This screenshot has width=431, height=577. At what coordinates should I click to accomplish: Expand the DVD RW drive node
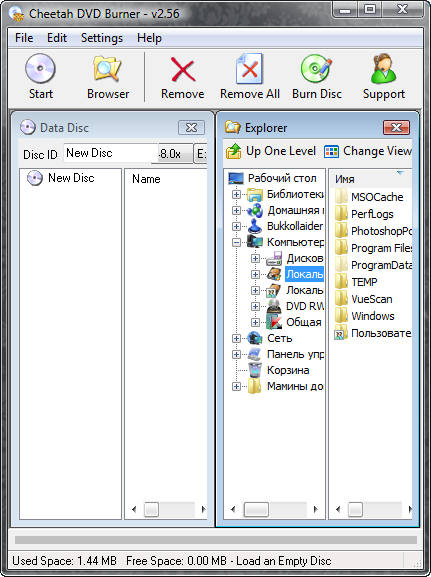click(255, 306)
